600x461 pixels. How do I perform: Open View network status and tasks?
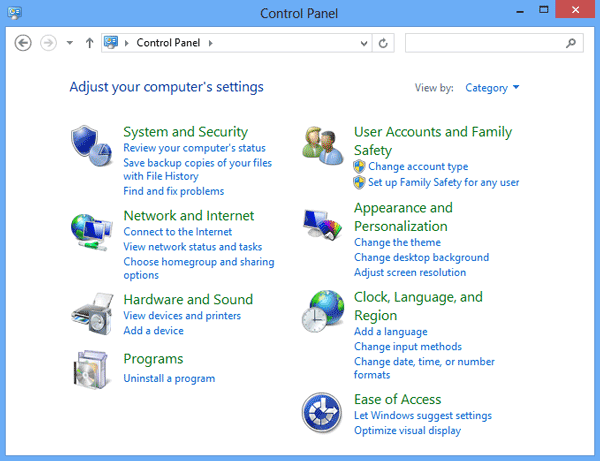(192, 247)
